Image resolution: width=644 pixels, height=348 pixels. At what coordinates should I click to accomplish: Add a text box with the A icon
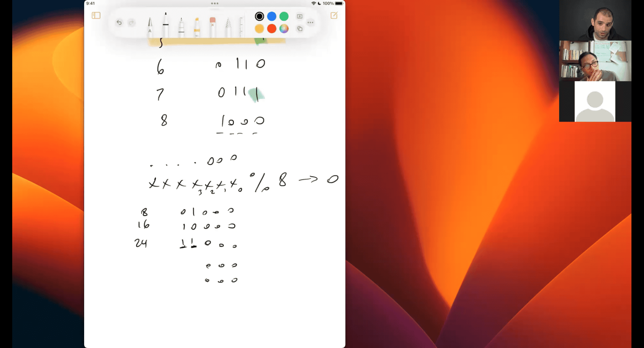(x=300, y=16)
